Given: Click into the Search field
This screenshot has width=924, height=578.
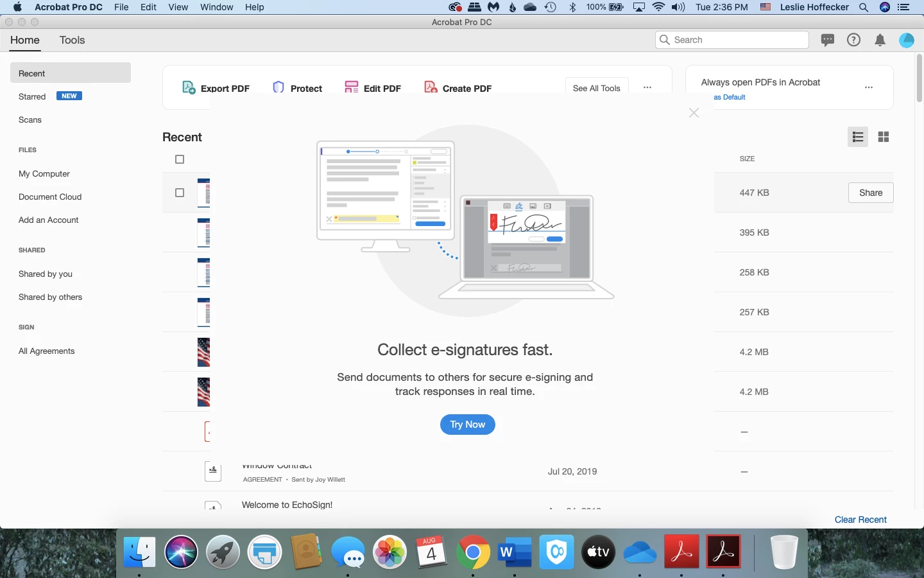Looking at the screenshot, I should 732,40.
